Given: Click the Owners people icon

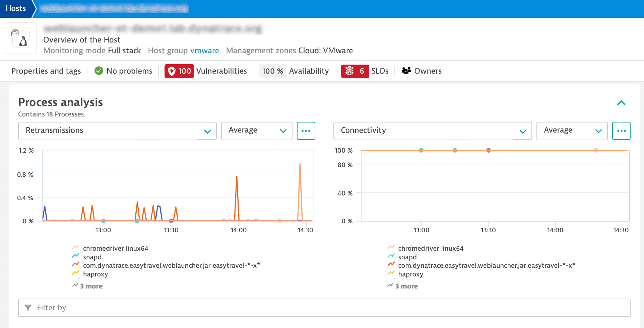Looking at the screenshot, I should click(x=406, y=71).
